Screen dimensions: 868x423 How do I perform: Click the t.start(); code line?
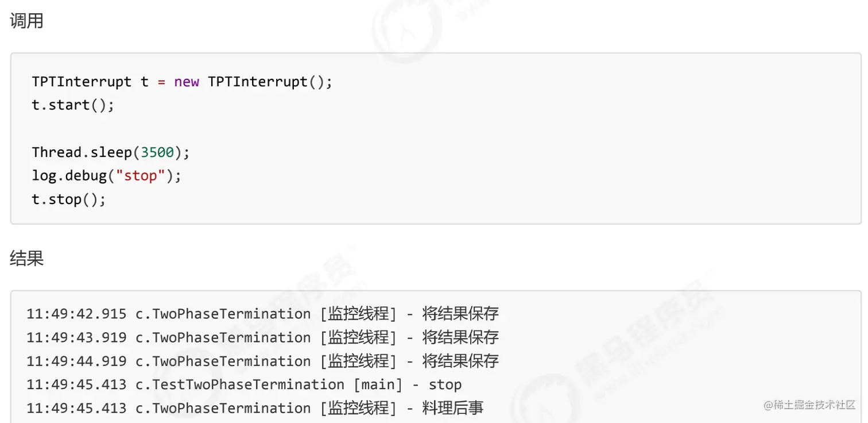[x=73, y=105]
